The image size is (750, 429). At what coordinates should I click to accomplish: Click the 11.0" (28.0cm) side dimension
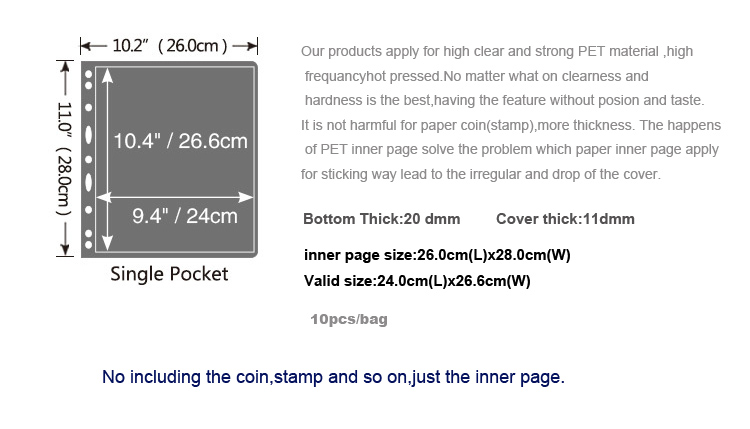pos(65,159)
